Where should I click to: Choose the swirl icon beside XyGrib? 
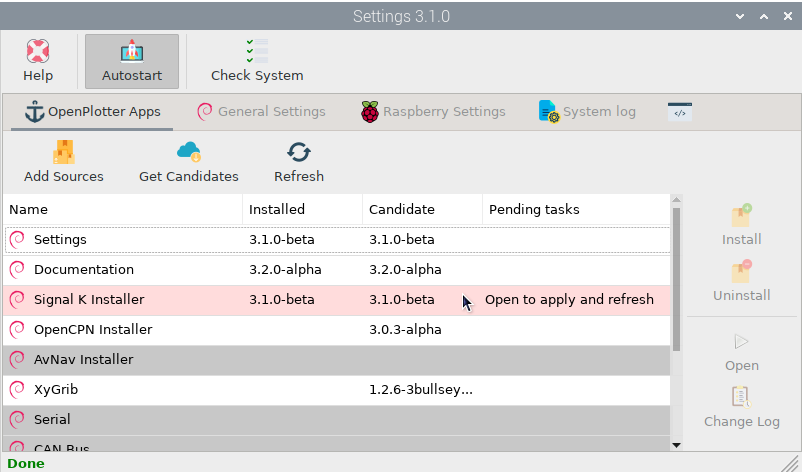coord(17,390)
